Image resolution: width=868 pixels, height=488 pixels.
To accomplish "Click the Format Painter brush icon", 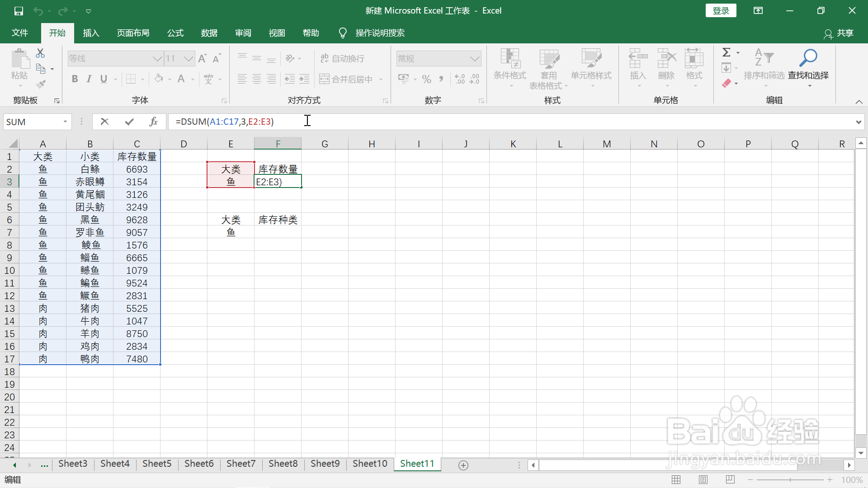I will (41, 84).
